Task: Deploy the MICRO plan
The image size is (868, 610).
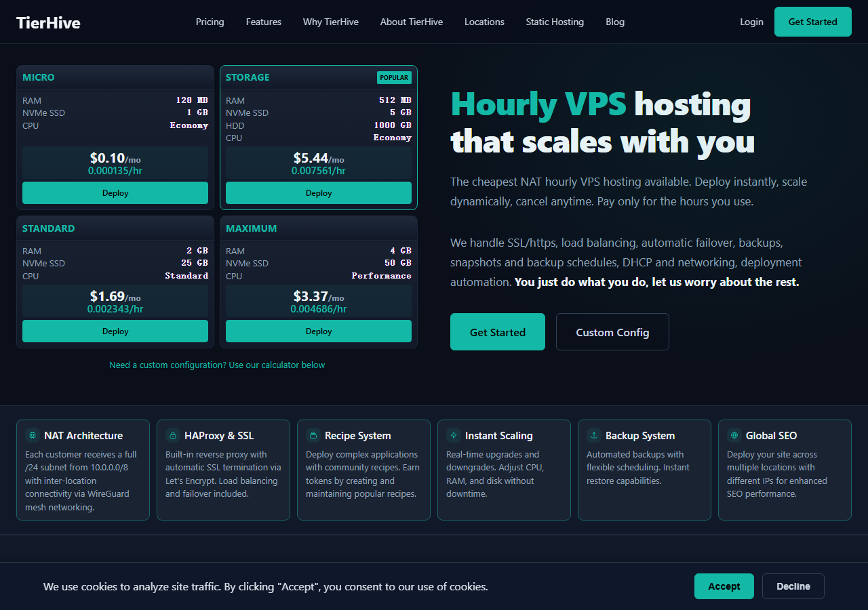Action: coord(115,192)
